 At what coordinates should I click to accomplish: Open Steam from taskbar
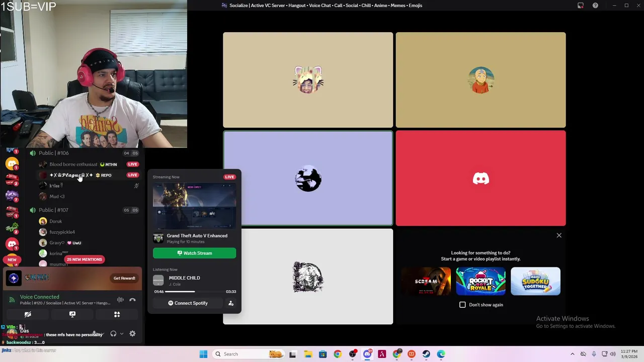click(426, 354)
